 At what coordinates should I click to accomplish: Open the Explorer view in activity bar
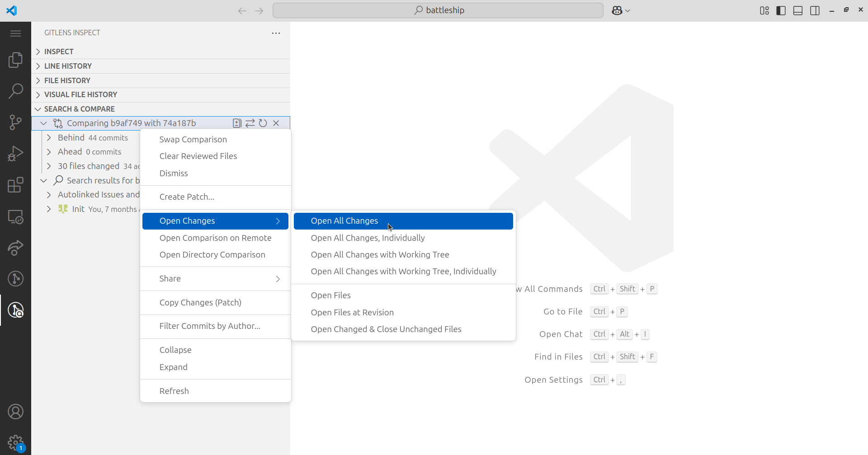(x=15, y=60)
